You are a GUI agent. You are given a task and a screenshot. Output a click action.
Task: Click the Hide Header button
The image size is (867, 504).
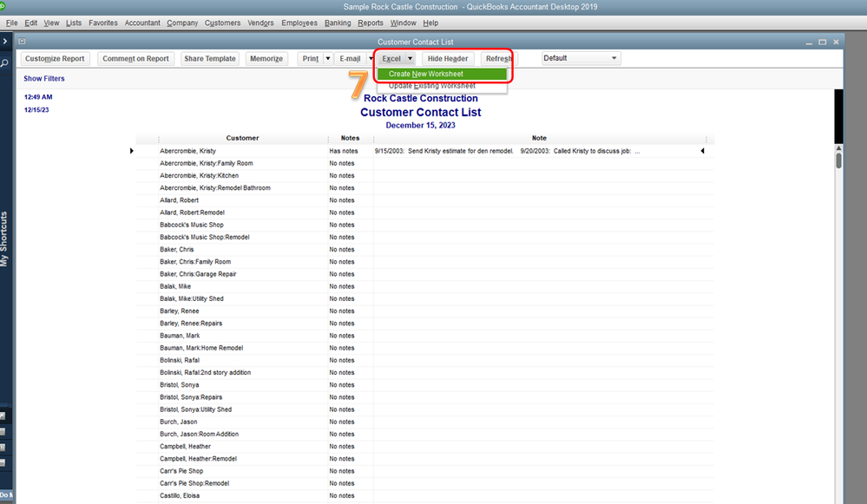click(447, 59)
